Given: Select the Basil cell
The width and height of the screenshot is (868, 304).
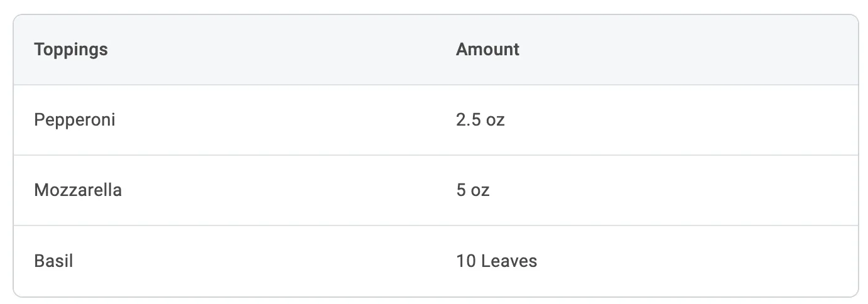Looking at the screenshot, I should [54, 261].
